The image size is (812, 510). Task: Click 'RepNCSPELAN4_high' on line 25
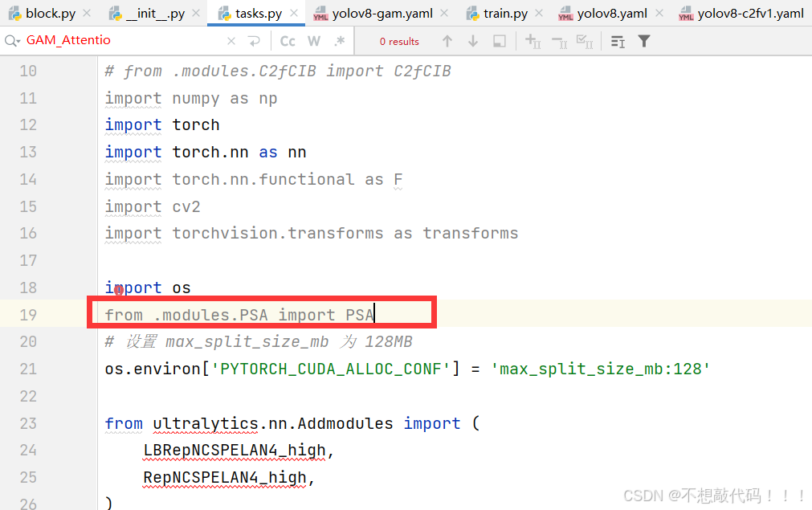click(225, 477)
